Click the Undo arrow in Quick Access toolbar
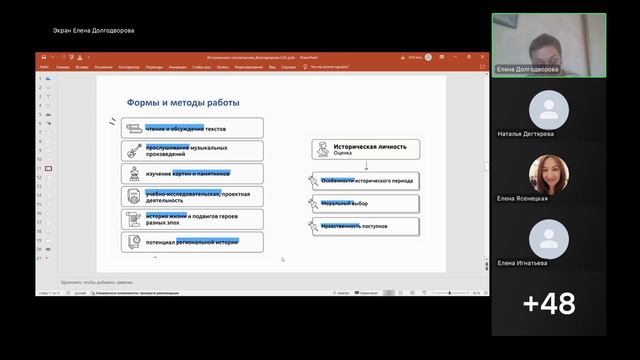This screenshot has width=640, height=360. tap(53, 57)
